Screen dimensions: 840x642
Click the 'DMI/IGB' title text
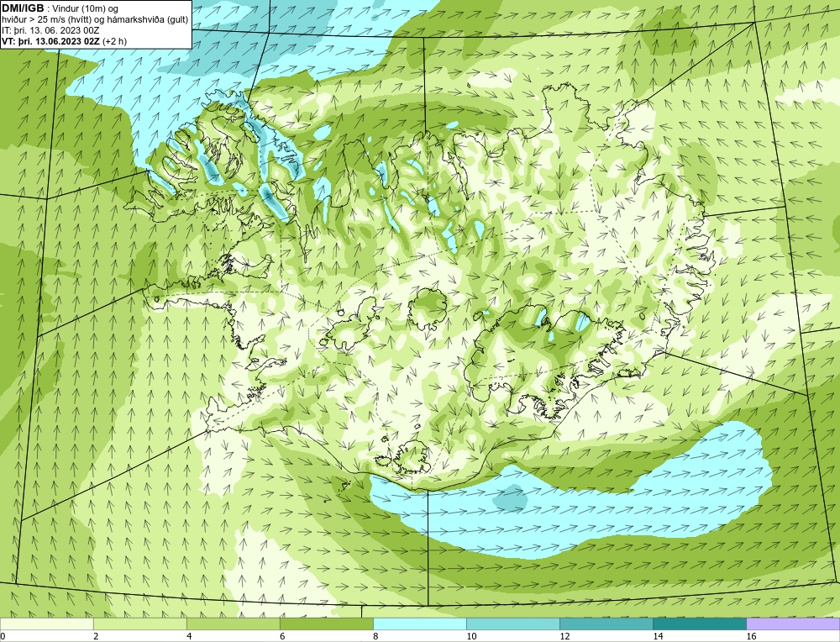coord(23,8)
